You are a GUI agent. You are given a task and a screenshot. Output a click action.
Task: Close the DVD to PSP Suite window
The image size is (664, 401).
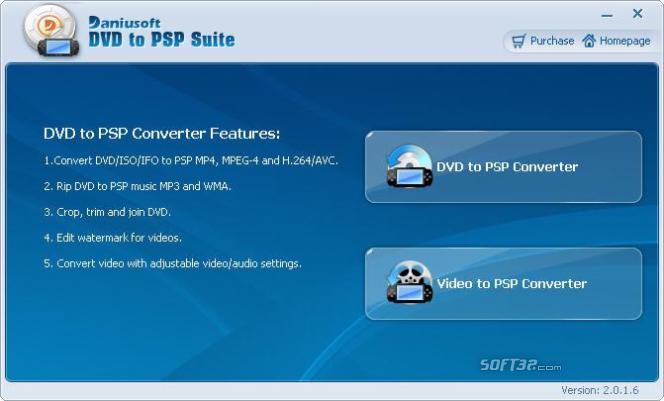pos(637,14)
